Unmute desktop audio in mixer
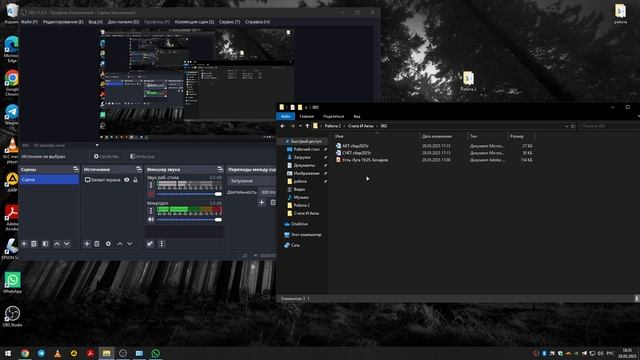The height and width of the screenshot is (360, 640). (x=151, y=194)
